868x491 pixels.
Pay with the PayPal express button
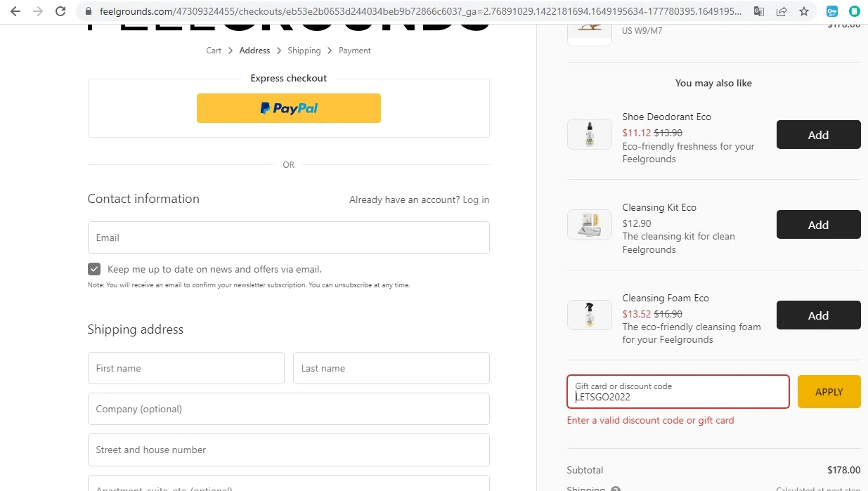click(x=289, y=108)
